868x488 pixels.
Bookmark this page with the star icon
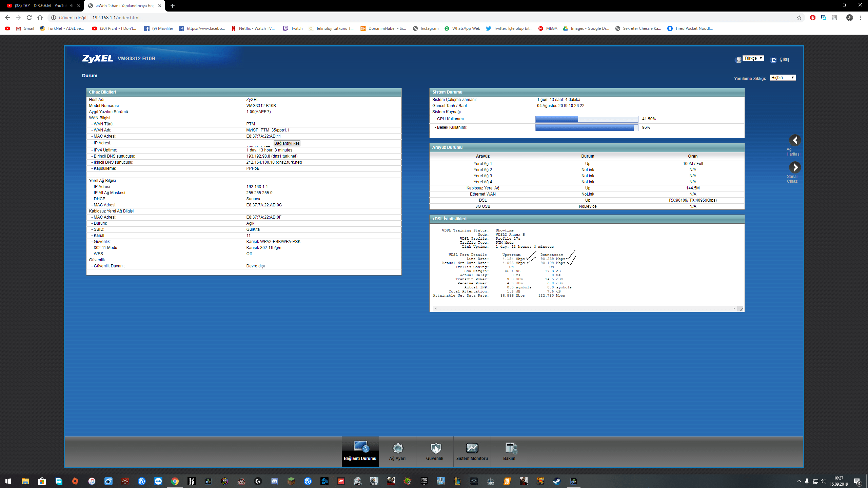799,18
